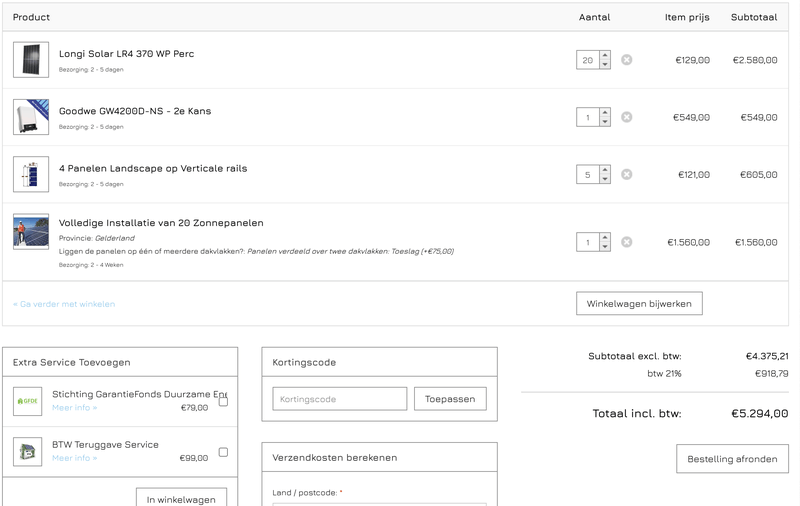This screenshot has width=800, height=506.
Task: Open 4 Panelen Landscape op Verticale rails title
Action: 153,168
